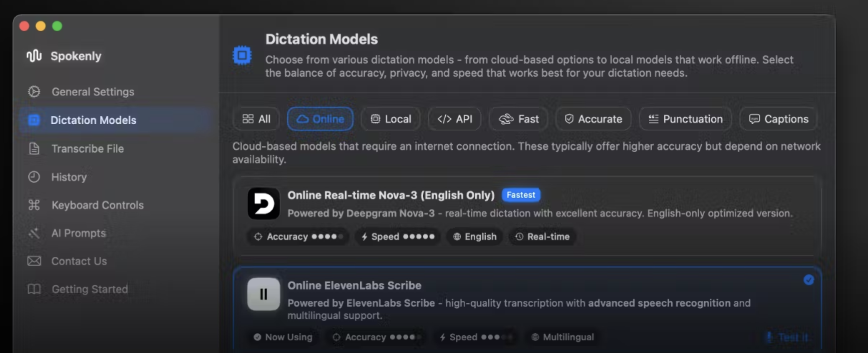
Task: Click the Keyboard Controls command icon
Action: click(x=34, y=205)
